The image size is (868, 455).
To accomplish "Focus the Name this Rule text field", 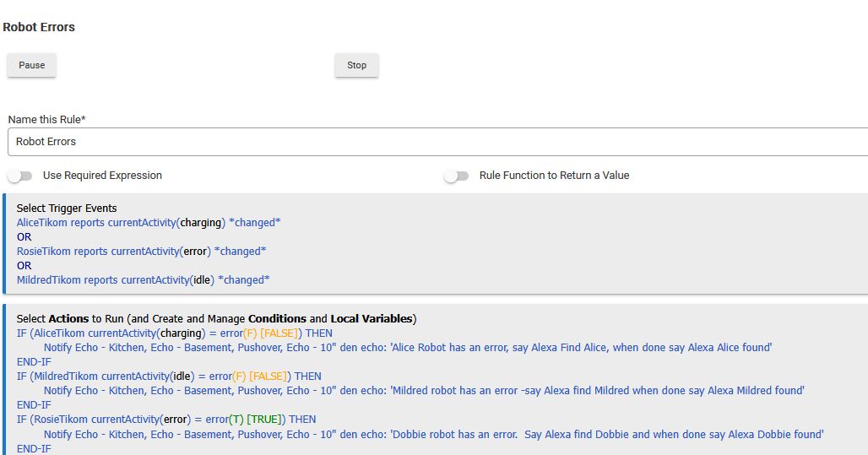I will coord(437,142).
